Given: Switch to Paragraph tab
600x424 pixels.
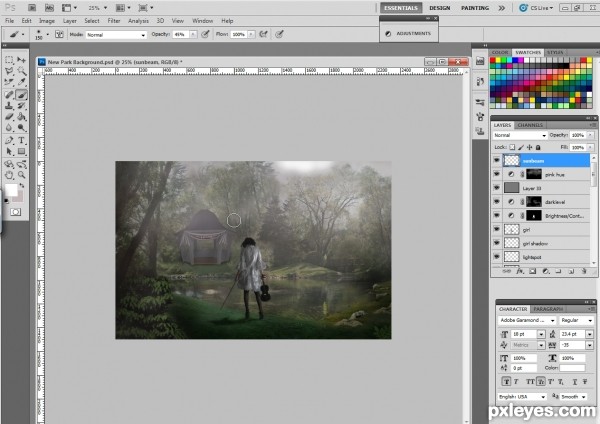Looking at the screenshot, I should (548, 309).
